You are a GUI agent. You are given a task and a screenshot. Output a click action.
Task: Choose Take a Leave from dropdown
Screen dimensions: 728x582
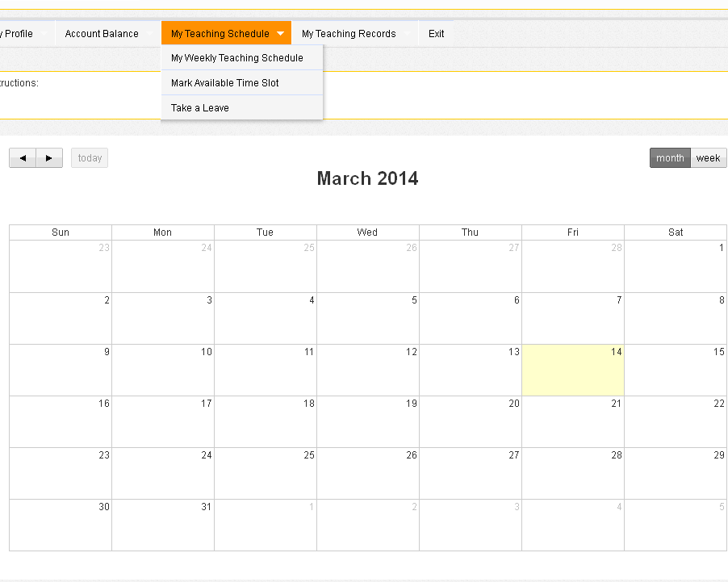click(200, 108)
